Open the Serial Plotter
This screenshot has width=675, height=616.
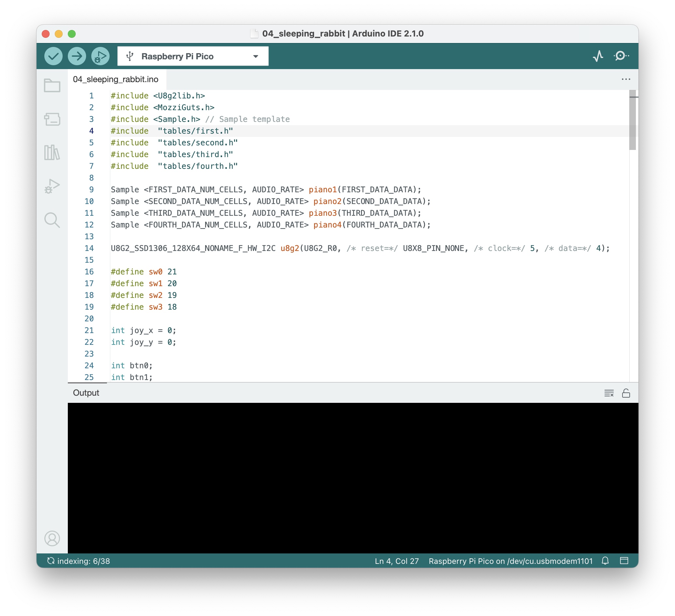[x=598, y=56]
